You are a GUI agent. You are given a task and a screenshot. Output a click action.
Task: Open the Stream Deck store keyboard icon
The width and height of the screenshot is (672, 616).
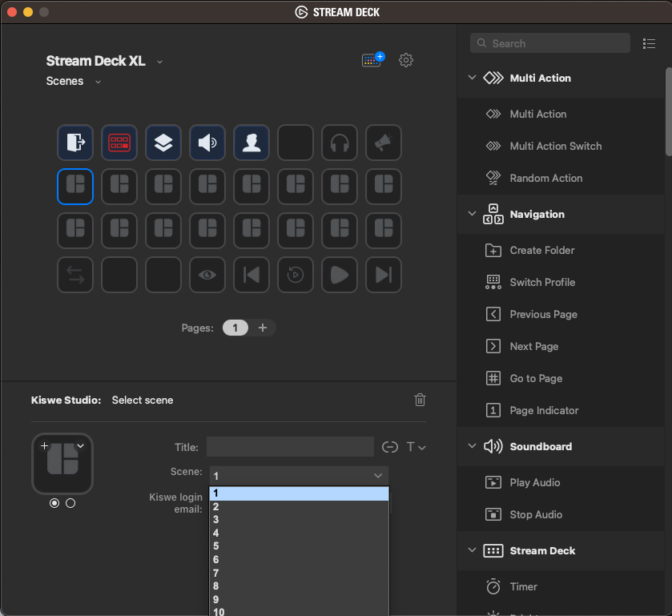(x=373, y=59)
